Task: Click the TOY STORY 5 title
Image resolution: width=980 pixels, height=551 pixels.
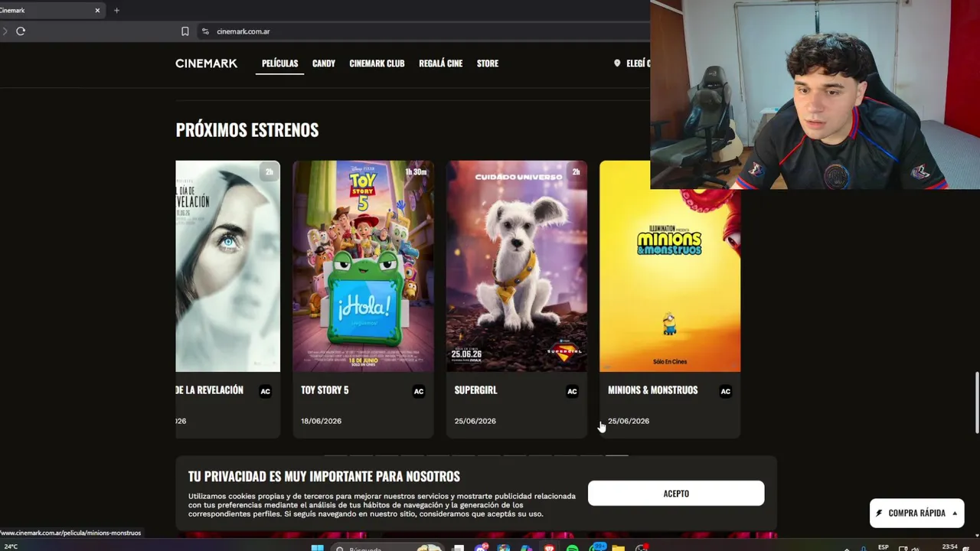Action: tap(325, 390)
